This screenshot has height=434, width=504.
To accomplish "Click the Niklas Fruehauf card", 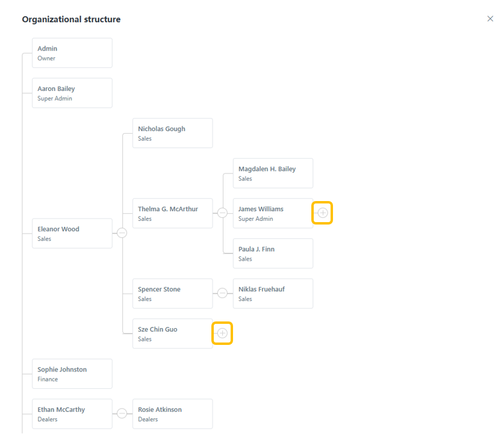I will [x=273, y=293].
